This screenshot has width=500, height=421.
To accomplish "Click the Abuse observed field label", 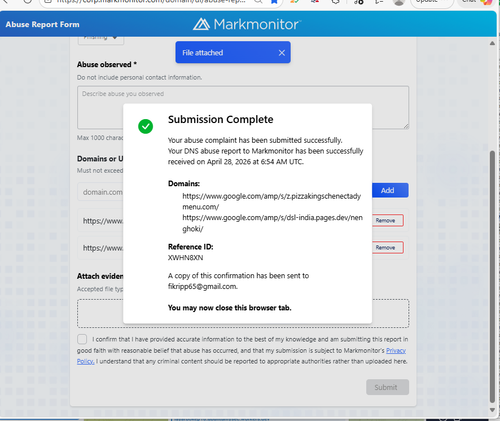I will click(x=107, y=64).
